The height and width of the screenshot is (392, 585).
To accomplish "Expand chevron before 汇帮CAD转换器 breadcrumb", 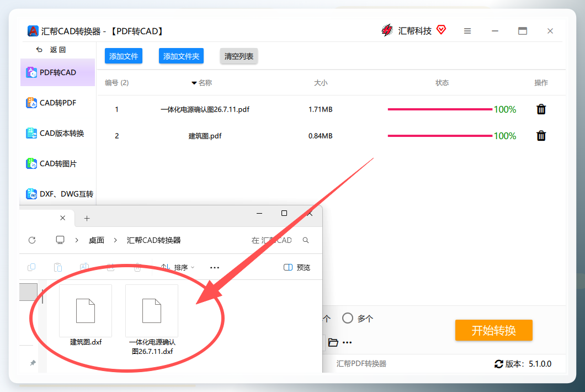I will coord(115,240).
